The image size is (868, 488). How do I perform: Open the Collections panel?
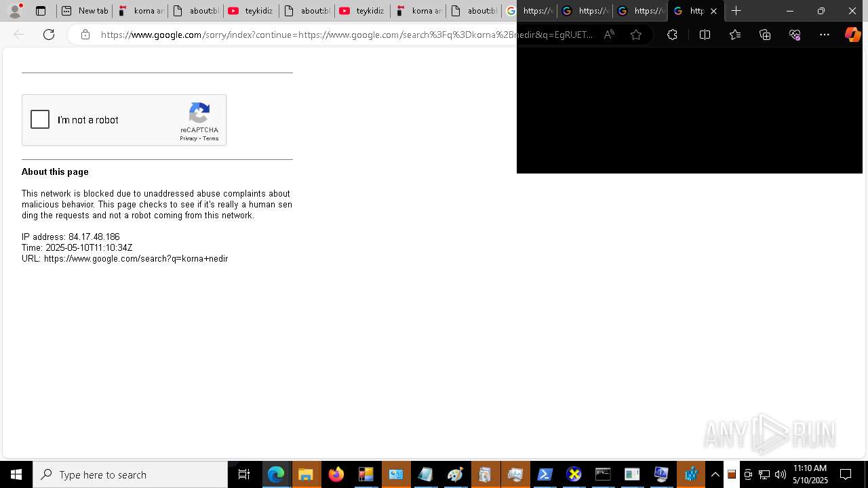pyautogui.click(x=765, y=35)
